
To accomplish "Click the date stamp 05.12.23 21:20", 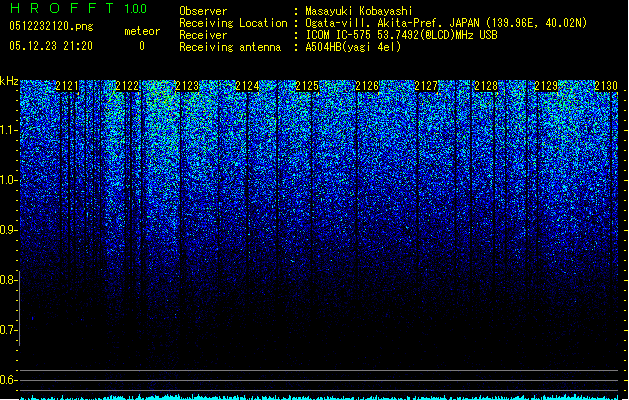I will point(51,46).
